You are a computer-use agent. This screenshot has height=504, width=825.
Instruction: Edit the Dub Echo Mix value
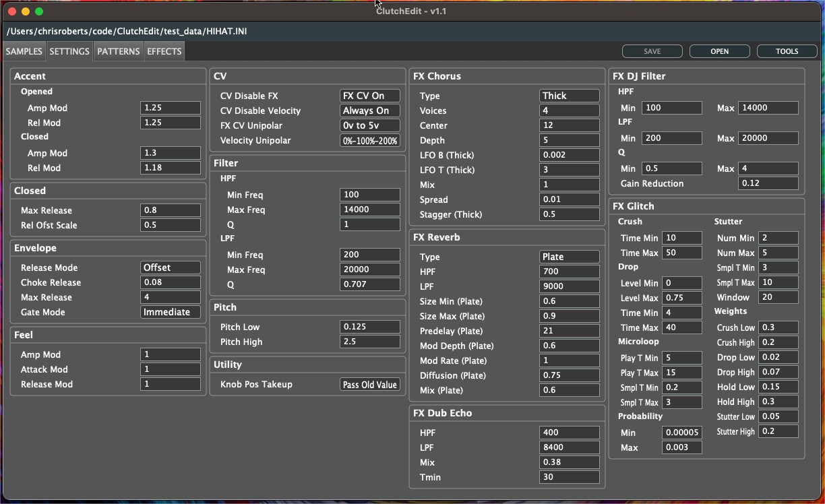point(570,462)
